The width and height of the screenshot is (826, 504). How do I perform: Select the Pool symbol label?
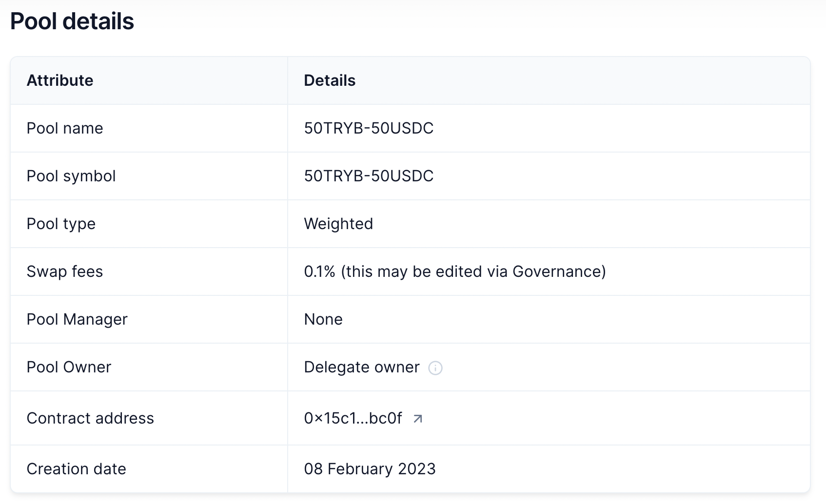click(x=71, y=176)
